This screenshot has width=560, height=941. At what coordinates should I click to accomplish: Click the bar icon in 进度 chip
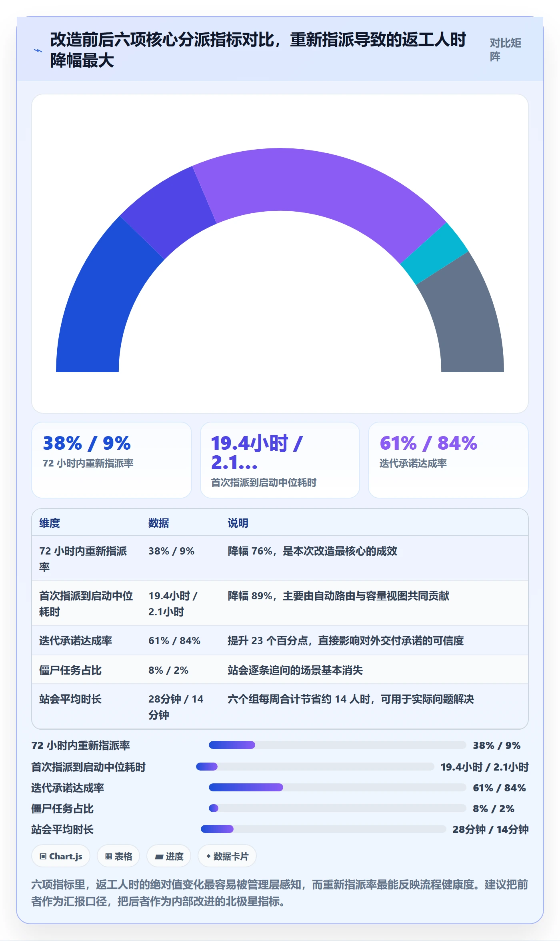pos(159,857)
